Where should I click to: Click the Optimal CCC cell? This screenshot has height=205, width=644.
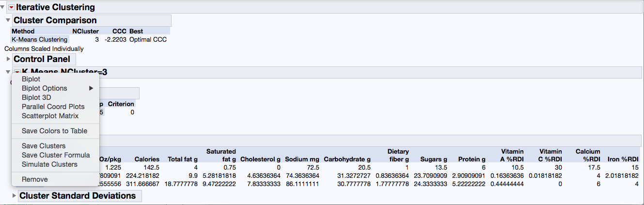click(148, 39)
